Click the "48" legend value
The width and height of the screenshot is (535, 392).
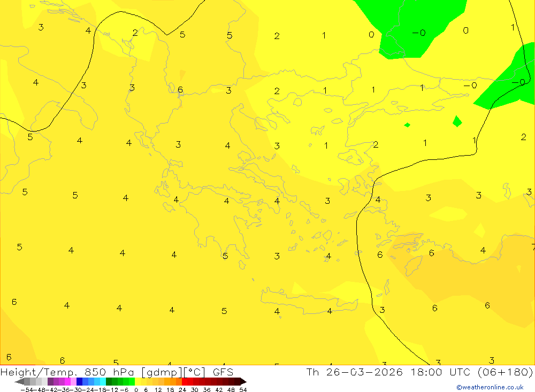[231, 390]
